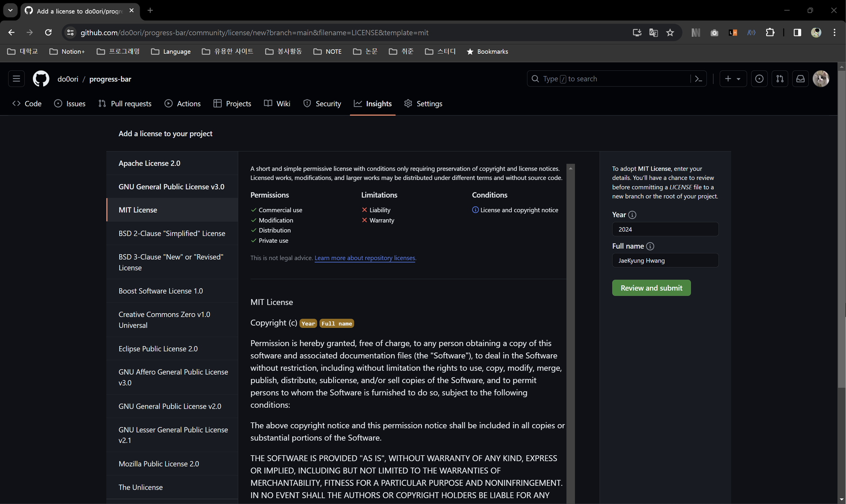Open the repository Settings tab
The height and width of the screenshot is (504, 846).
coord(423,104)
